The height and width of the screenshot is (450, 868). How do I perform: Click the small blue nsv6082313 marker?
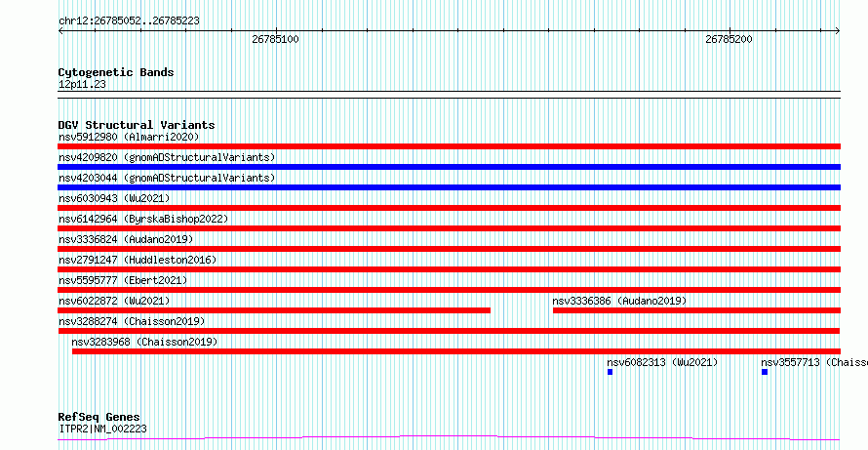[x=610, y=372]
